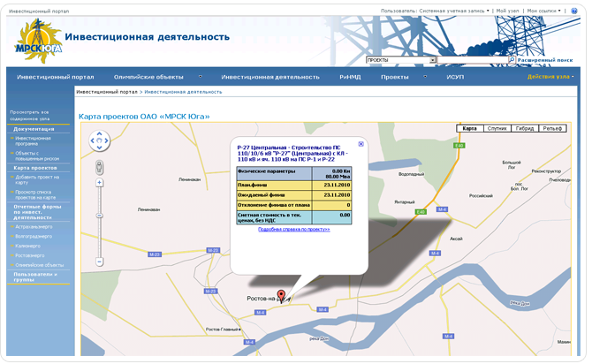The height and width of the screenshot is (364, 592).
Task: Expand the arrow next to Проекты menu
Action: [425, 77]
